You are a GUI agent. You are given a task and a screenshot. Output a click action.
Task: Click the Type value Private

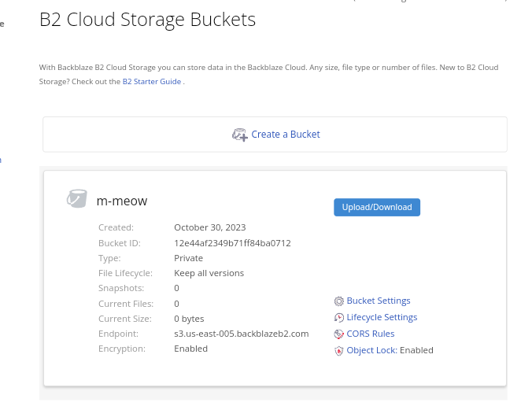pyautogui.click(x=188, y=258)
